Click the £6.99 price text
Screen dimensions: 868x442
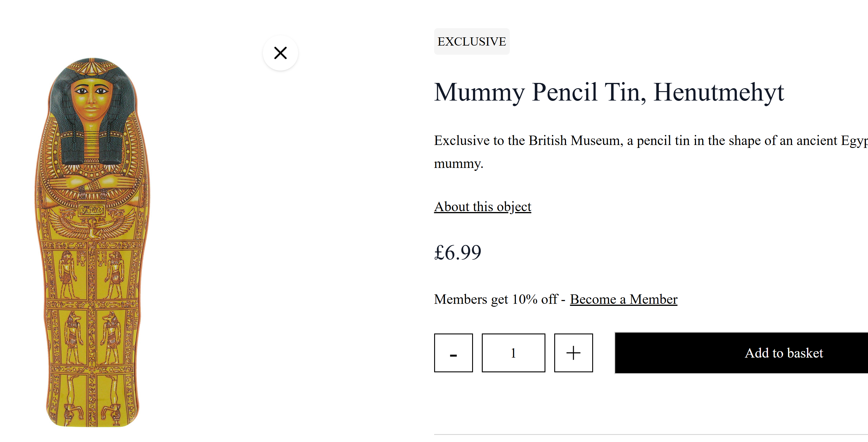click(458, 253)
